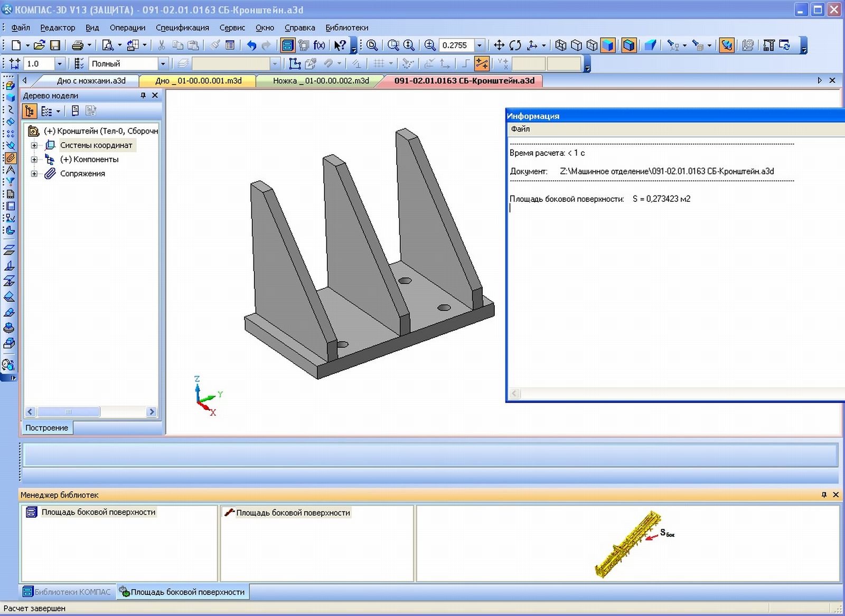845x616 pixels.
Task: Select Площадь боковой поверхности library item
Action: coord(98,512)
